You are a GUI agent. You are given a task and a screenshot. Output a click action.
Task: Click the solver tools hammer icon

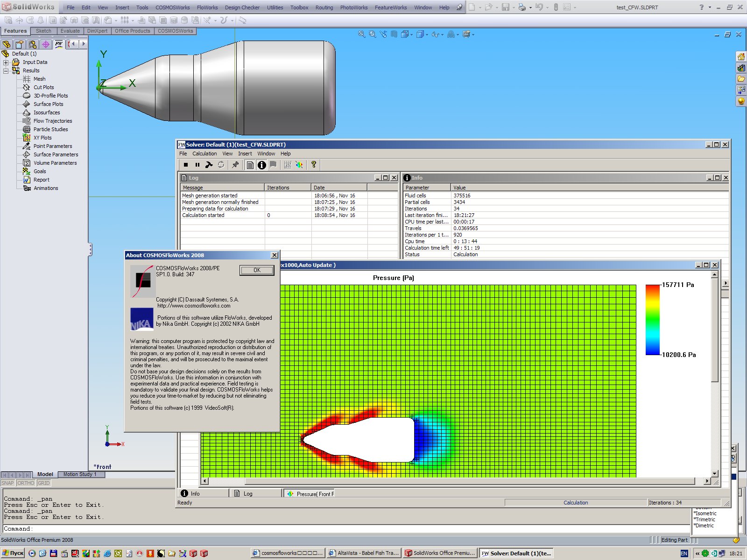point(209,165)
